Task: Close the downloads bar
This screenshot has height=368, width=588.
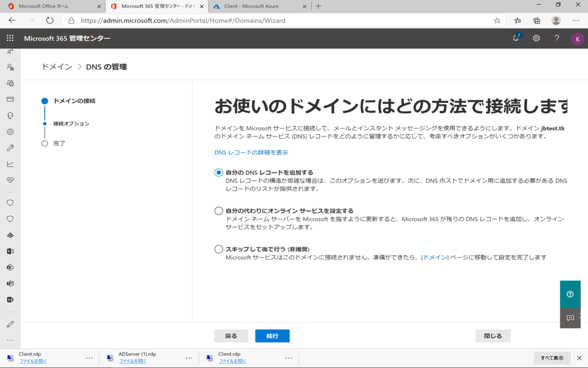Action: click(579, 358)
